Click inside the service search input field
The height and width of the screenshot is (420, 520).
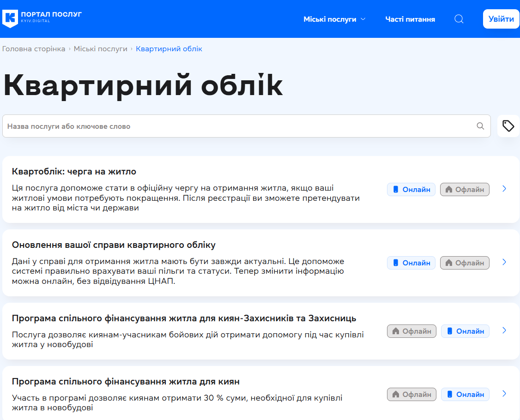185,126
